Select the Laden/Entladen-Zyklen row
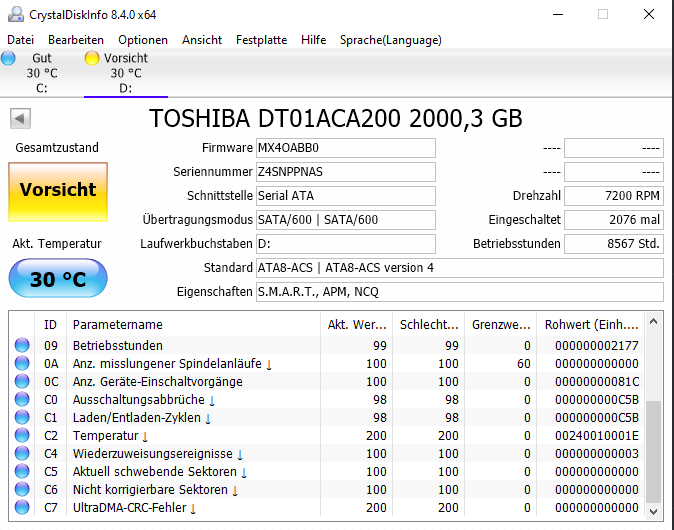Viewport: 674px width, 530px height. tap(327, 418)
